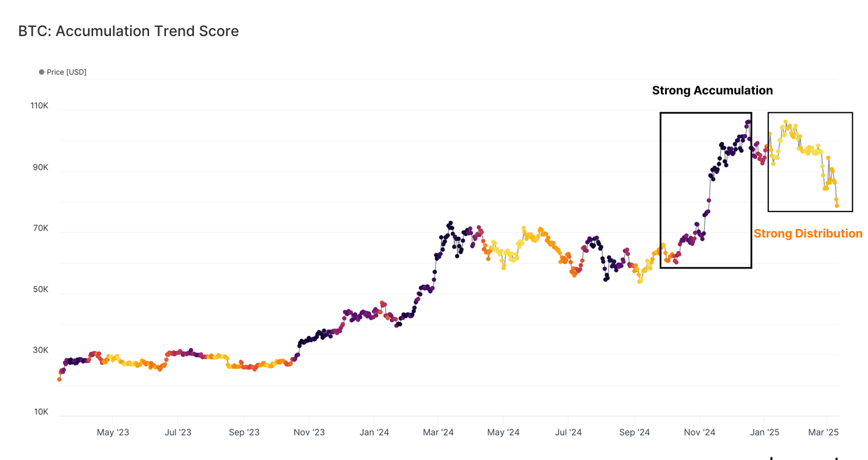
Task: Click the 10K y-axis label
Action: click(41, 412)
